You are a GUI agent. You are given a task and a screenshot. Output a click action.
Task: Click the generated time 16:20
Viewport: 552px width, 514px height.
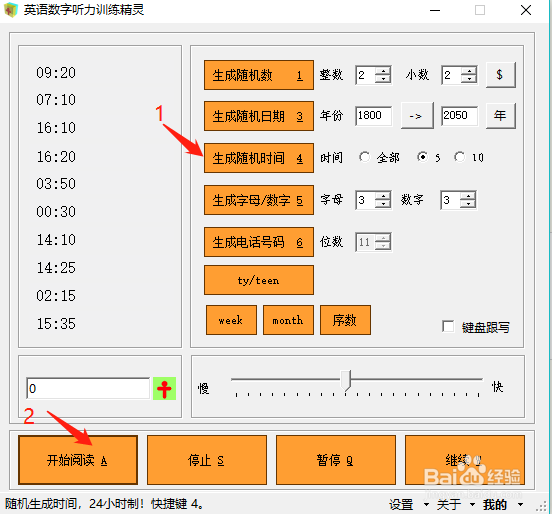[x=56, y=156]
